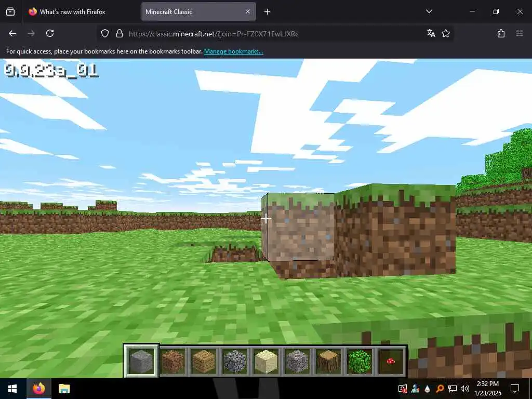532x399 pixels.
Task: Open the Windows notification center
Action: coord(515,389)
